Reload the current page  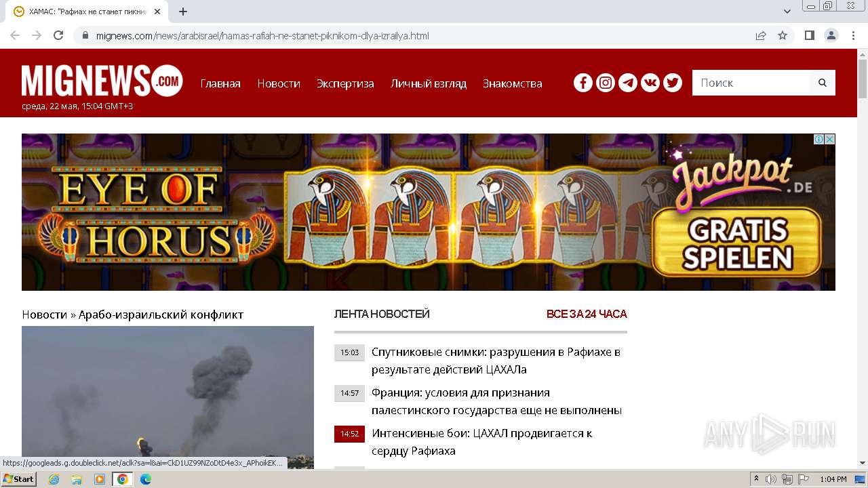pos(58,35)
